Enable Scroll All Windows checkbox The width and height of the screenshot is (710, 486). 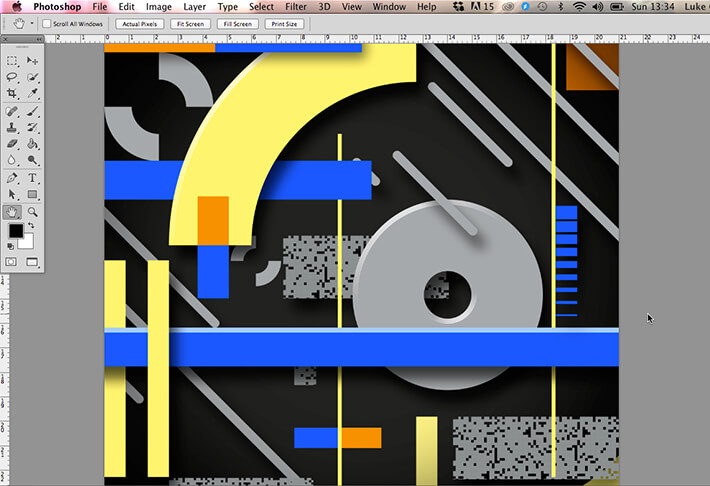point(46,24)
